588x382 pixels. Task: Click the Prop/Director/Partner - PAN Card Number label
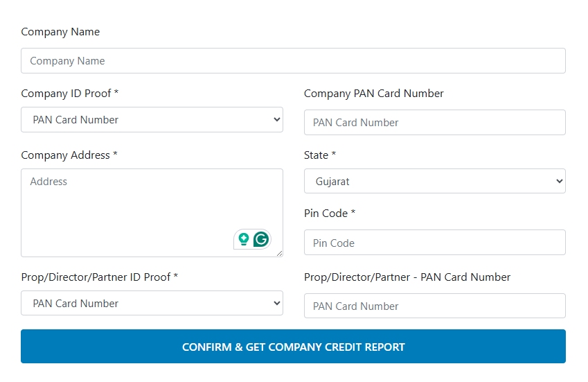407,277
